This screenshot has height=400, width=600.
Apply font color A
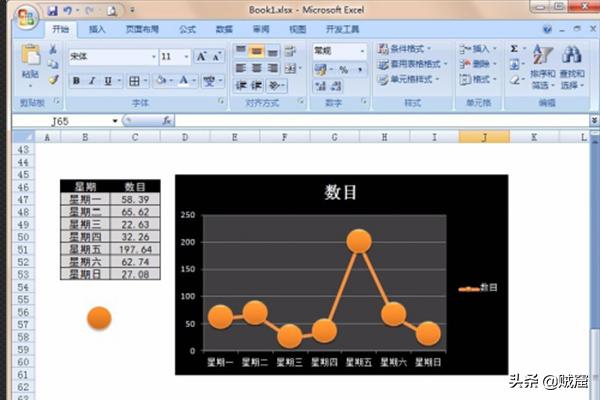click(184, 80)
